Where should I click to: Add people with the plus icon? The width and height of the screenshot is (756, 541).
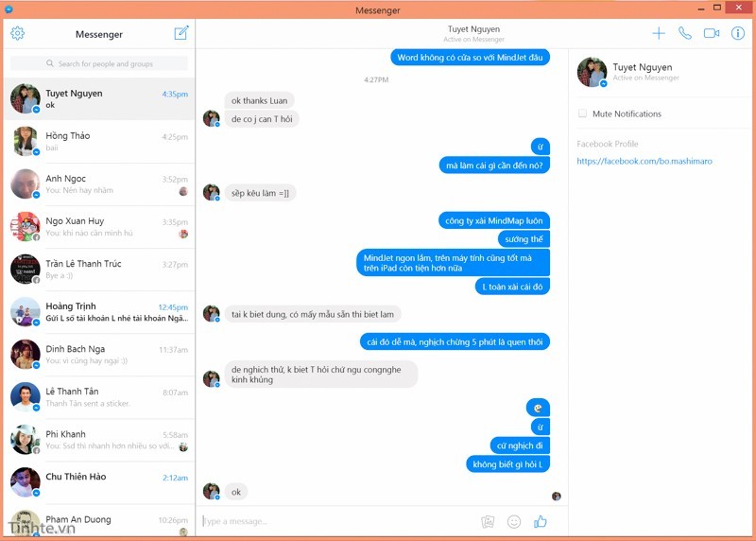click(x=659, y=33)
